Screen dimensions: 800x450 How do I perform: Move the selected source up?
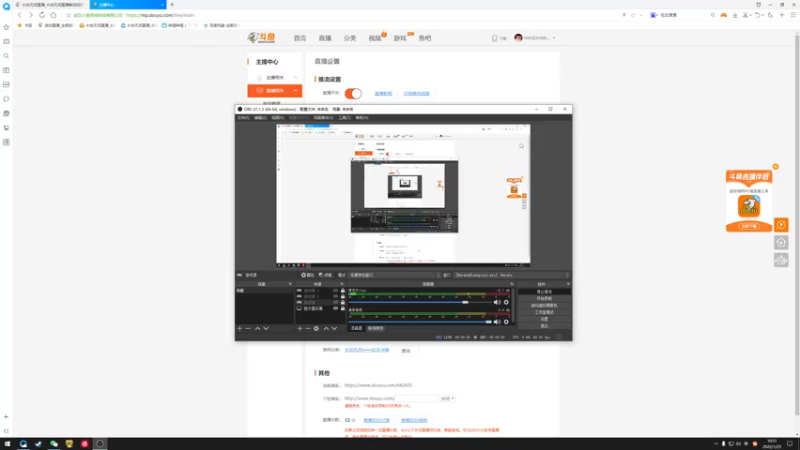[x=326, y=329]
